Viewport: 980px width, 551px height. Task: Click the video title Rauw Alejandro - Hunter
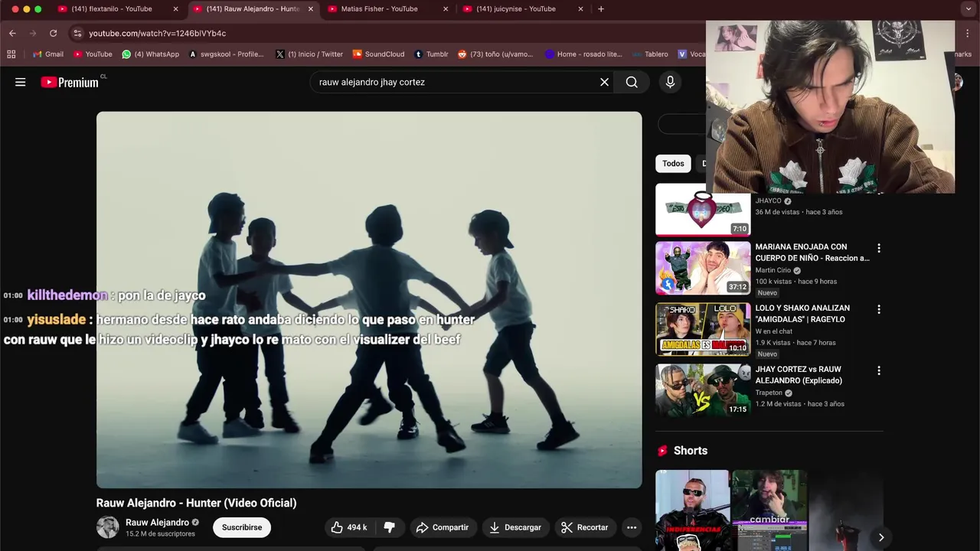(x=196, y=503)
